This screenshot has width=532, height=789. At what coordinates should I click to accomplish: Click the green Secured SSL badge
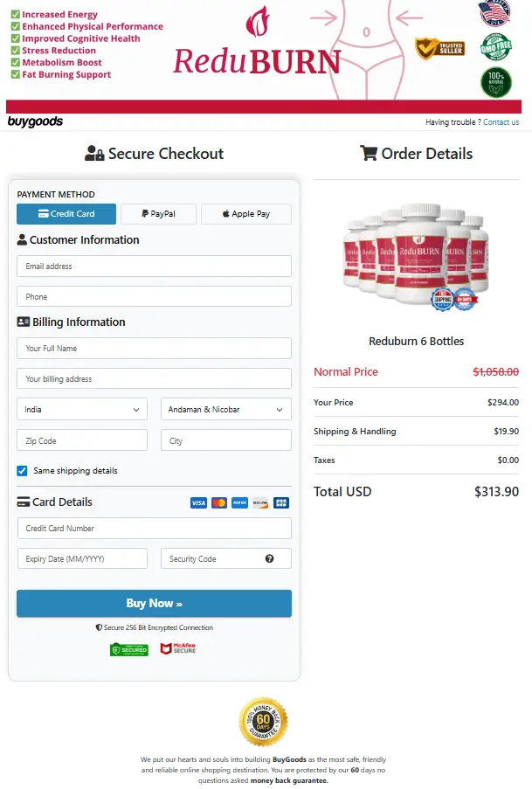pyautogui.click(x=128, y=649)
